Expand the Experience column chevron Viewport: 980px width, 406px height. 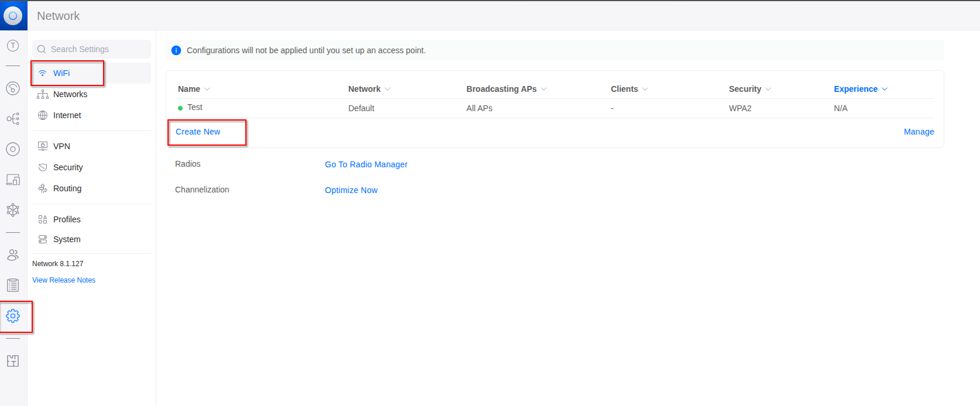click(885, 90)
